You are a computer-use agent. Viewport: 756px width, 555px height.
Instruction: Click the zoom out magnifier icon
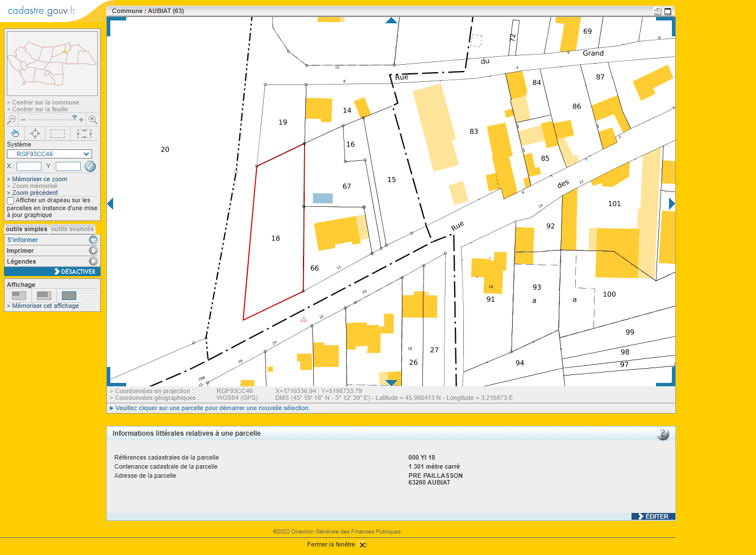point(11,120)
